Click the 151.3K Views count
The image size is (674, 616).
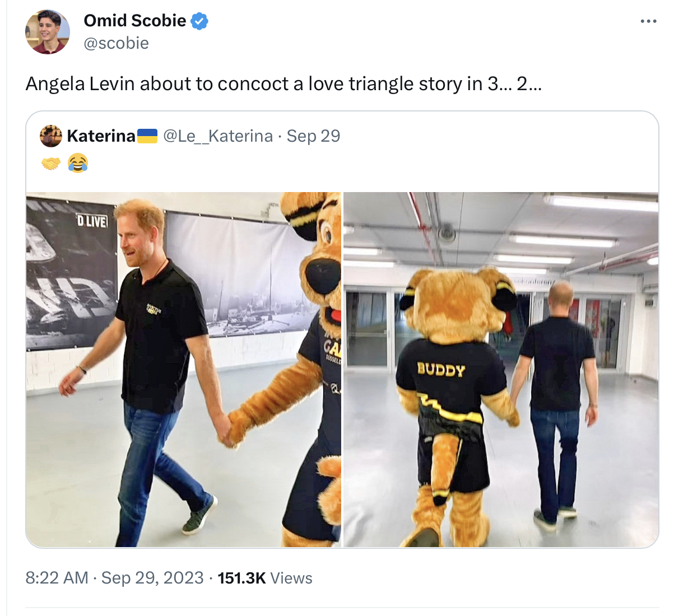(x=265, y=578)
